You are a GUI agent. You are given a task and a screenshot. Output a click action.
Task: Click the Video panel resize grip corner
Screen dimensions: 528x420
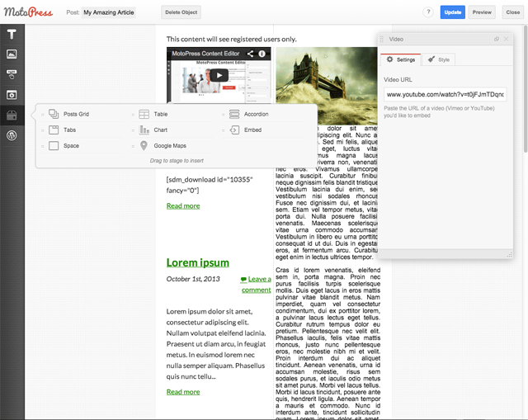pyautogui.click(x=509, y=255)
